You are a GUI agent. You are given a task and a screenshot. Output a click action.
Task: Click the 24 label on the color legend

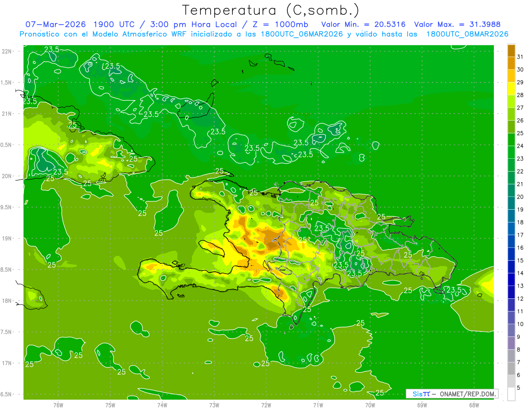(x=520, y=146)
